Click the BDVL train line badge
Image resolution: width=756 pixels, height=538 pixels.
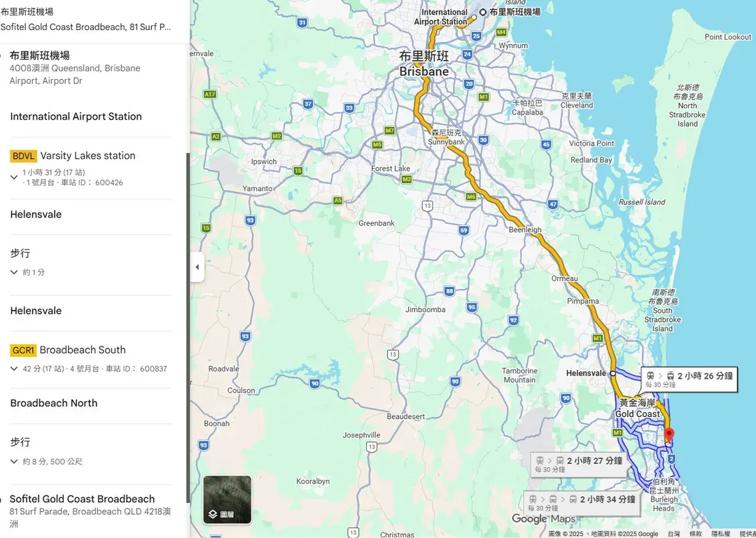click(23, 156)
